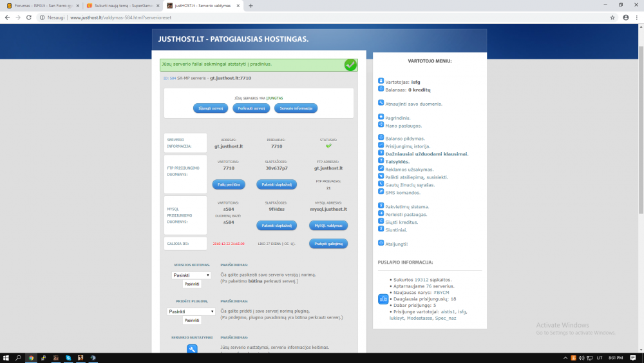
Task: Click the icon beside Reklamos užsakymas
Action: coord(381,168)
